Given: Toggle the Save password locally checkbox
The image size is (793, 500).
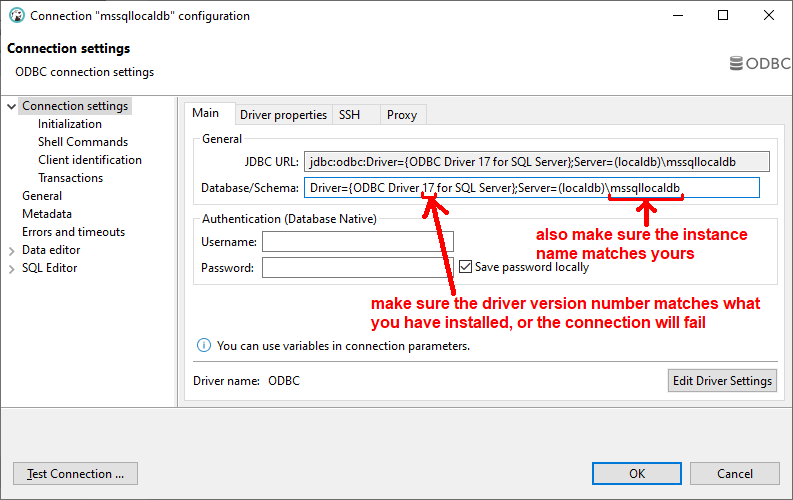Looking at the screenshot, I should pos(465,266).
